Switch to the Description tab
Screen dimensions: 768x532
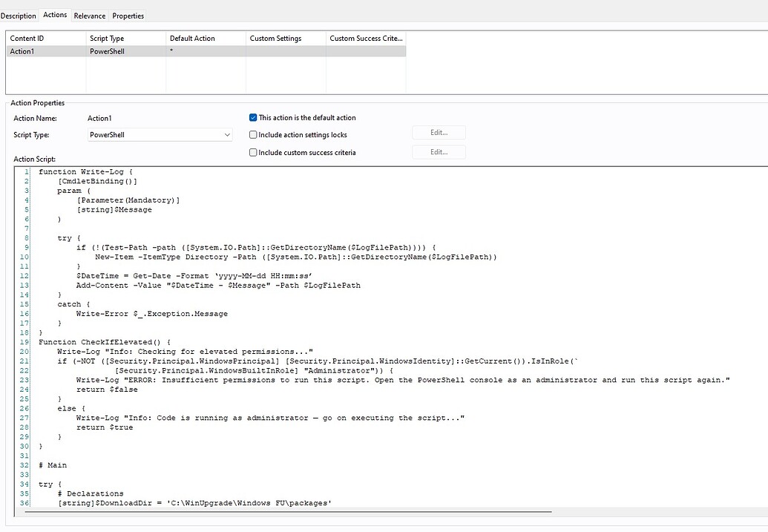coord(19,15)
